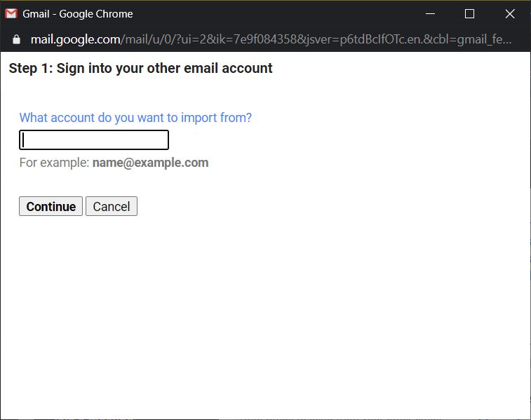Click the mail.google.com domain in address bar
This screenshot has height=420, width=531.
tap(75, 40)
